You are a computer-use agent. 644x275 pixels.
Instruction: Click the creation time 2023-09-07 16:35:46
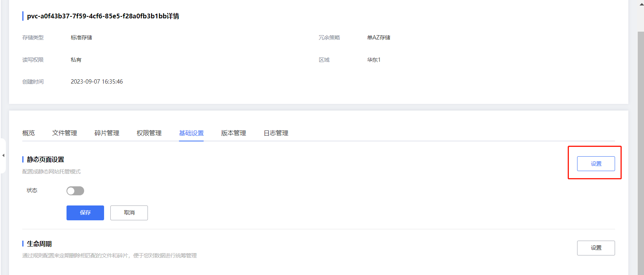97,82
